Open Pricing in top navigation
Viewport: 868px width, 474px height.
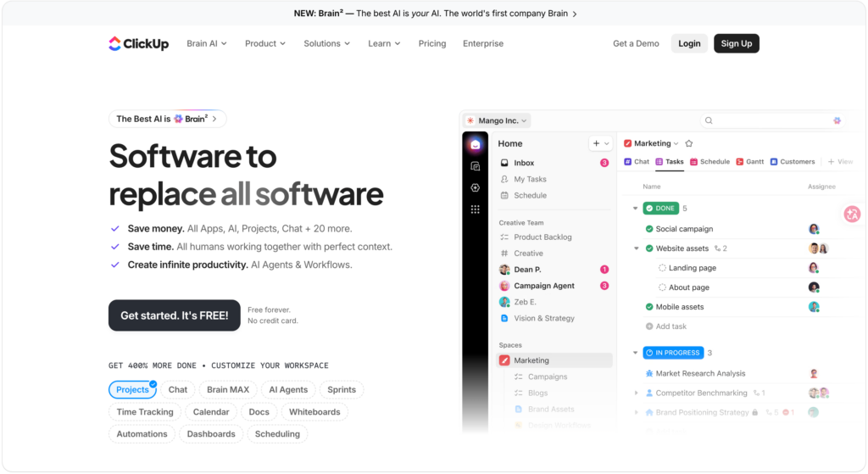point(432,43)
